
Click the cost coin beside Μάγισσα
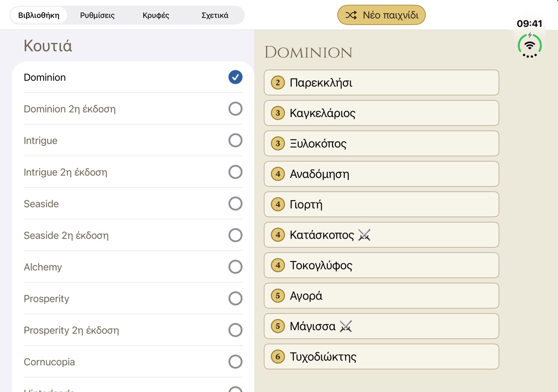coord(278,326)
